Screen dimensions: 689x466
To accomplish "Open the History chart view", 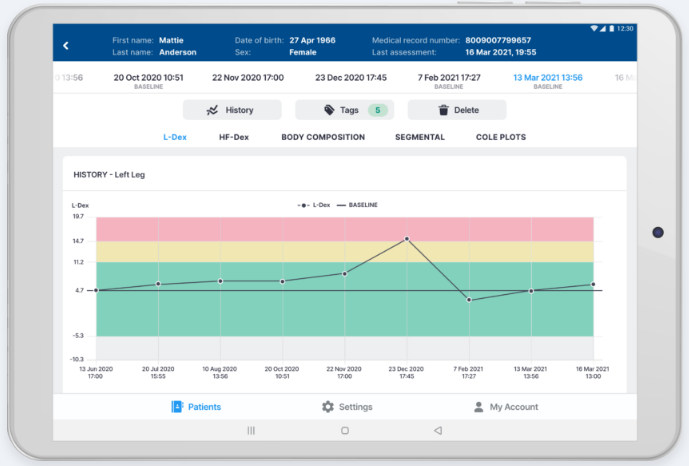I will 231,110.
